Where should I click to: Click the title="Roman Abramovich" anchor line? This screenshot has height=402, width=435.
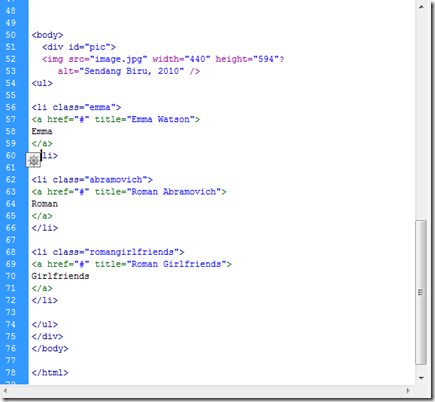click(x=129, y=192)
